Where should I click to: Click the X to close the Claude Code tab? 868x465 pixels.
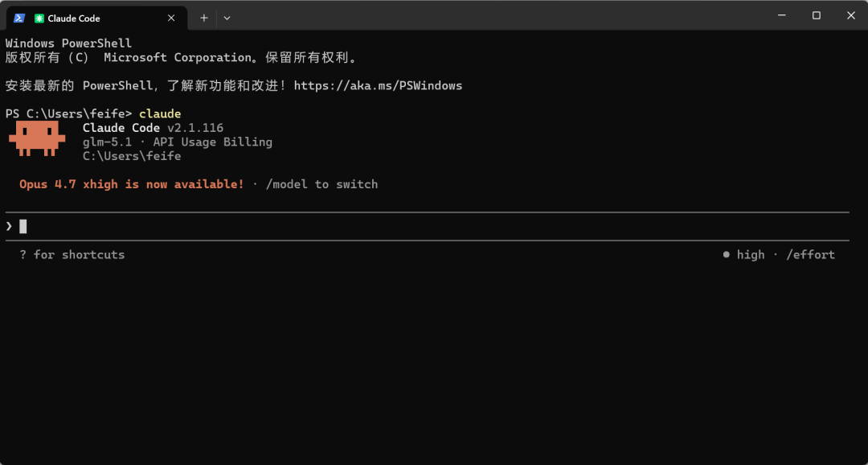(x=170, y=17)
